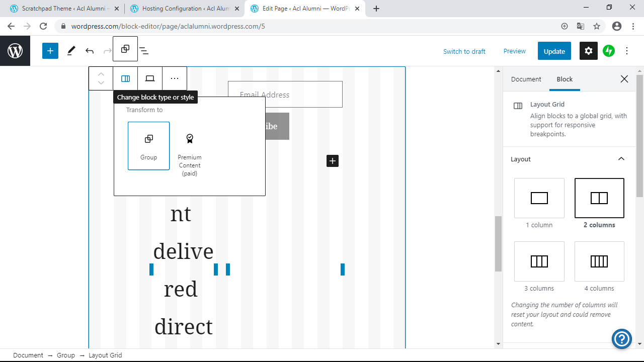
Task: Choose the 3 columns layout option
Action: tap(539, 261)
